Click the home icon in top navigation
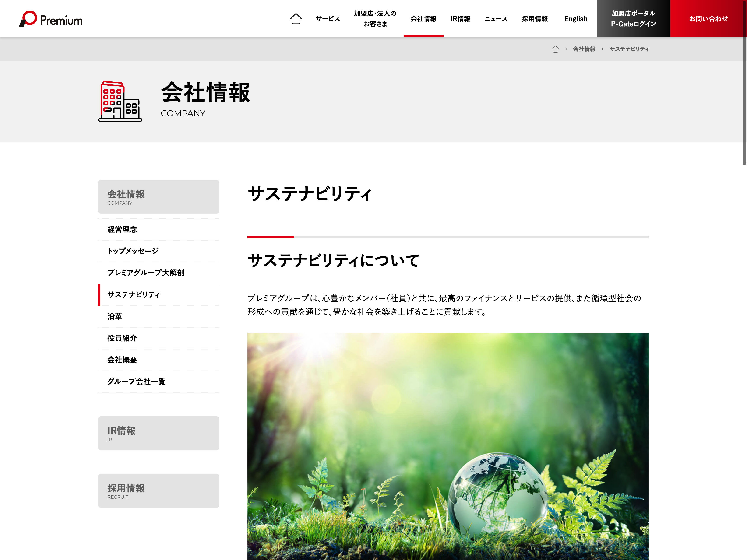The width and height of the screenshot is (747, 560). click(x=296, y=19)
